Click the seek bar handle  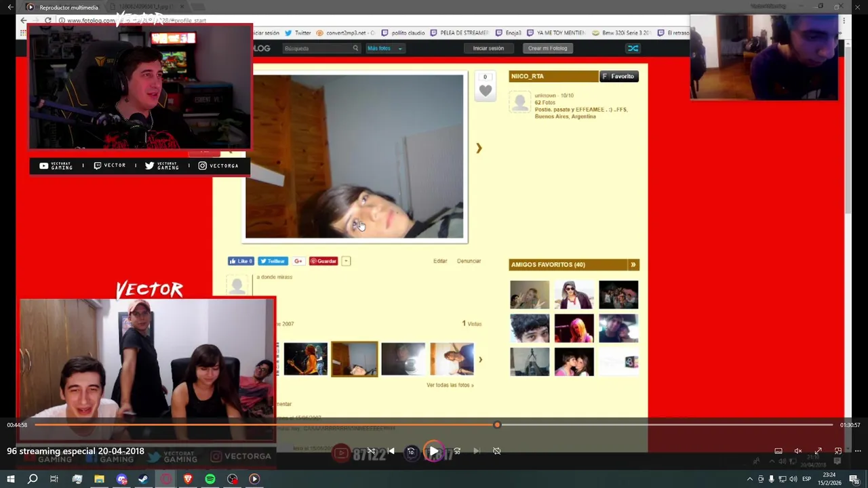point(497,425)
